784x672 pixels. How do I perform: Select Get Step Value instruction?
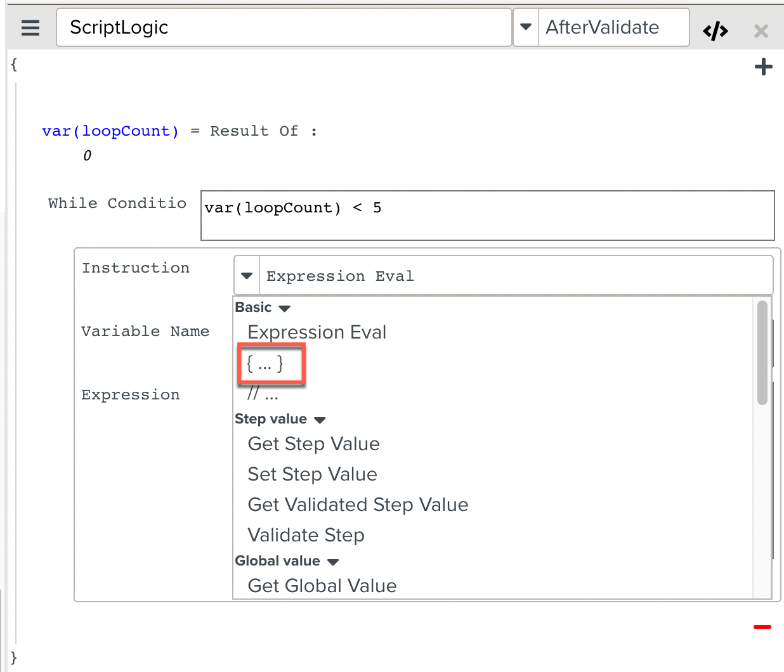point(313,444)
